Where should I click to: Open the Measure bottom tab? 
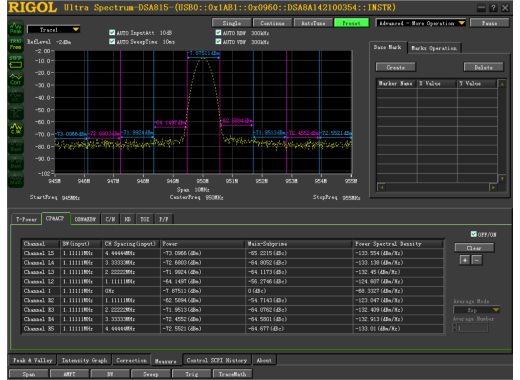[166, 361]
